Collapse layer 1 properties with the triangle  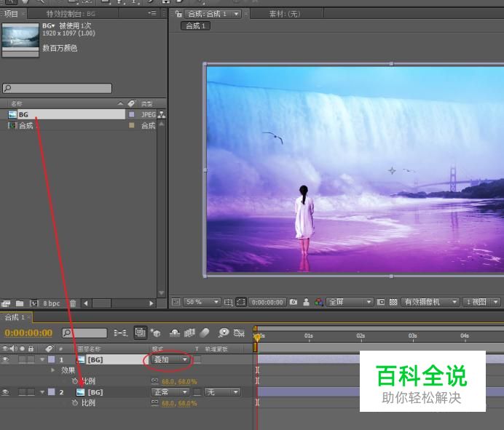[x=42, y=359]
